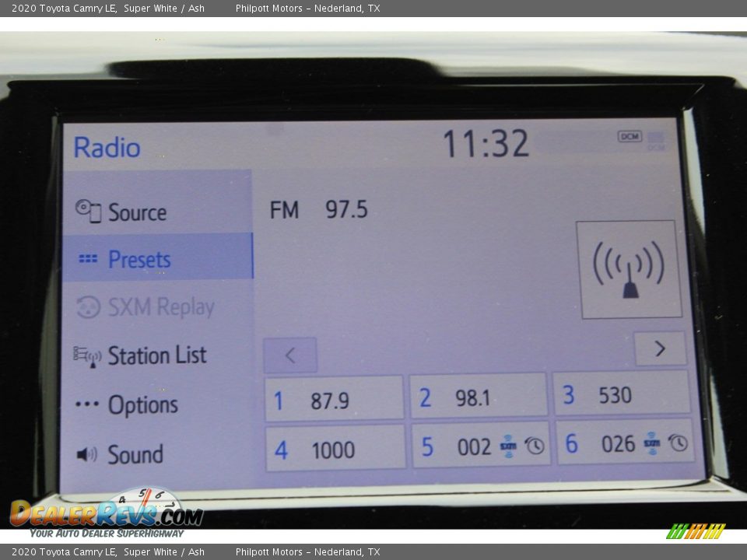Choose preset 5 SXM channel 002
Image resolution: width=747 pixels, height=560 pixels.
[x=481, y=445]
